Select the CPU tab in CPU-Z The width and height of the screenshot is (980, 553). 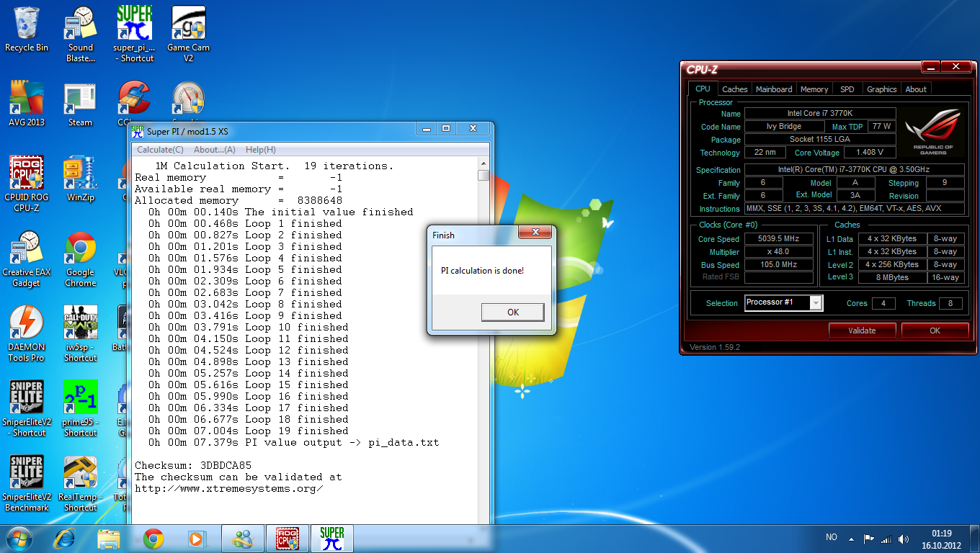coord(703,89)
